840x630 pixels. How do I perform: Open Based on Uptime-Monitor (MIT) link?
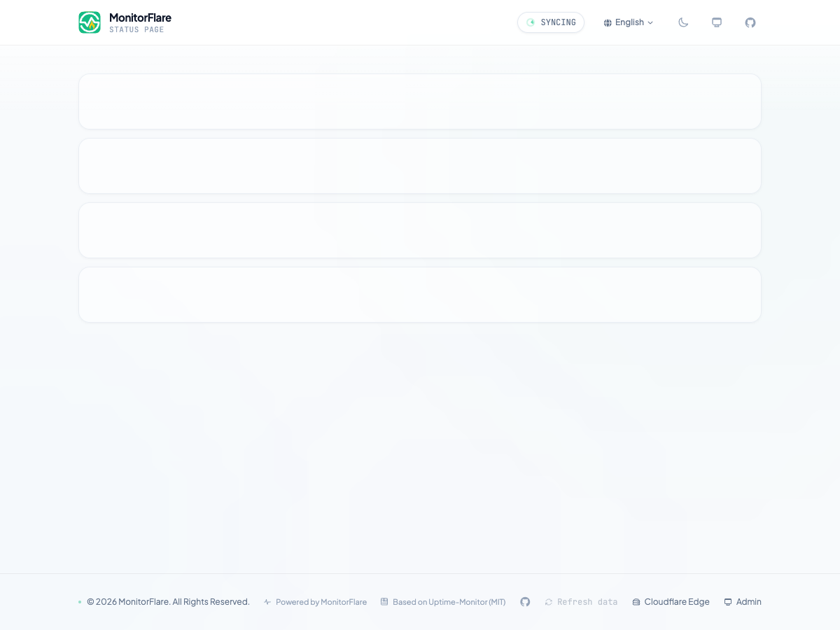443,602
